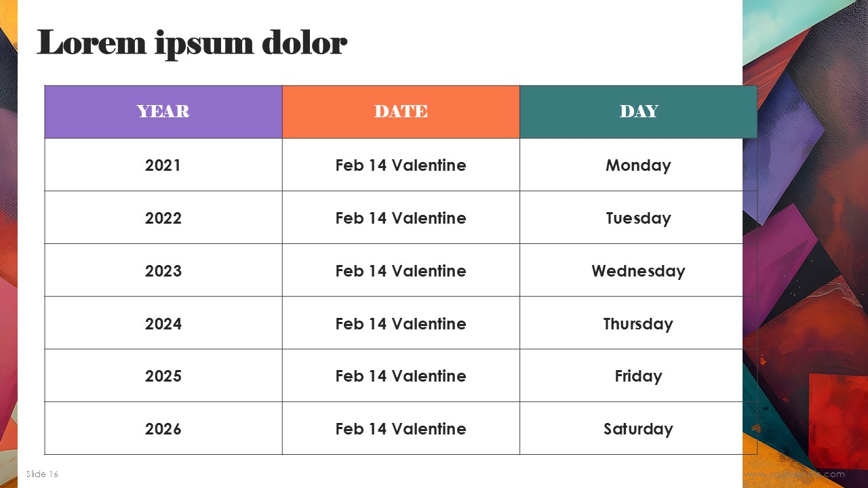Select the 2025 year cell

point(163,376)
